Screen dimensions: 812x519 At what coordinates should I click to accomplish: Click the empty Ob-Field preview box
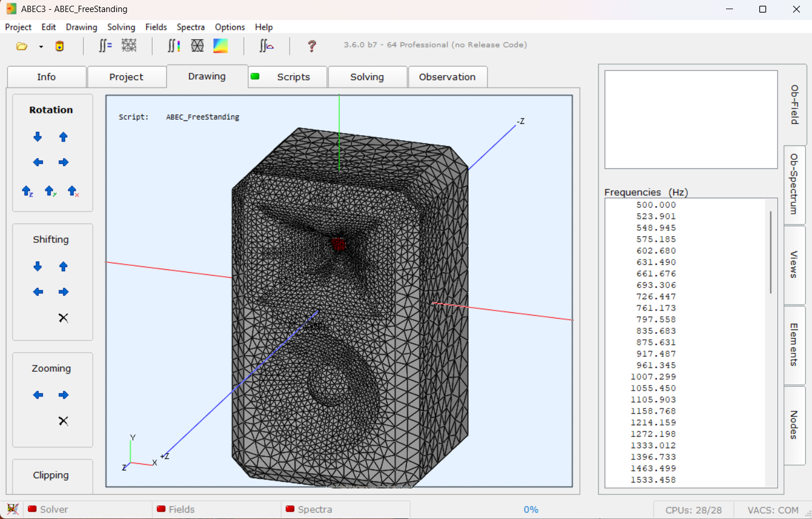(x=691, y=120)
